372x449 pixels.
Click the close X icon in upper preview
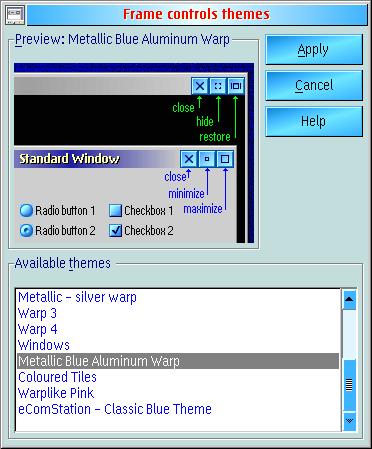coord(200,86)
